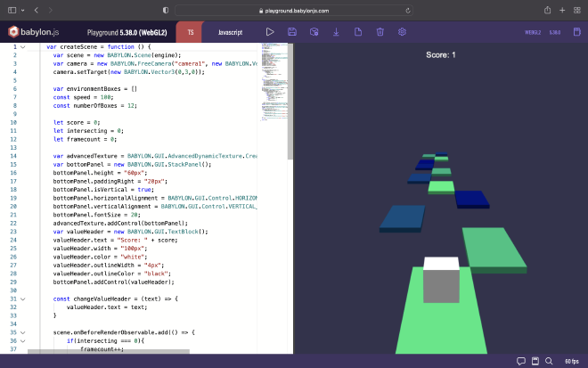Open playground Settings gear icon
588x368 pixels.
pos(402,32)
